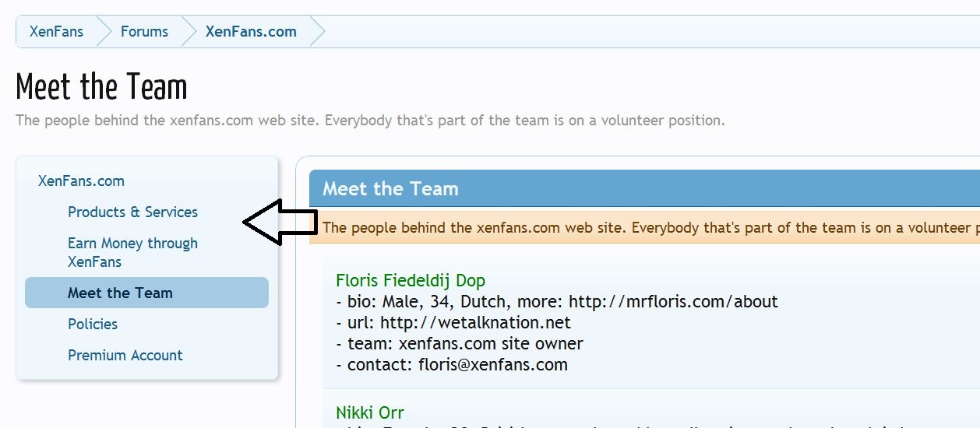Select the highlighted Meet the Team item
Screen dimensions: 980x428
(146, 293)
